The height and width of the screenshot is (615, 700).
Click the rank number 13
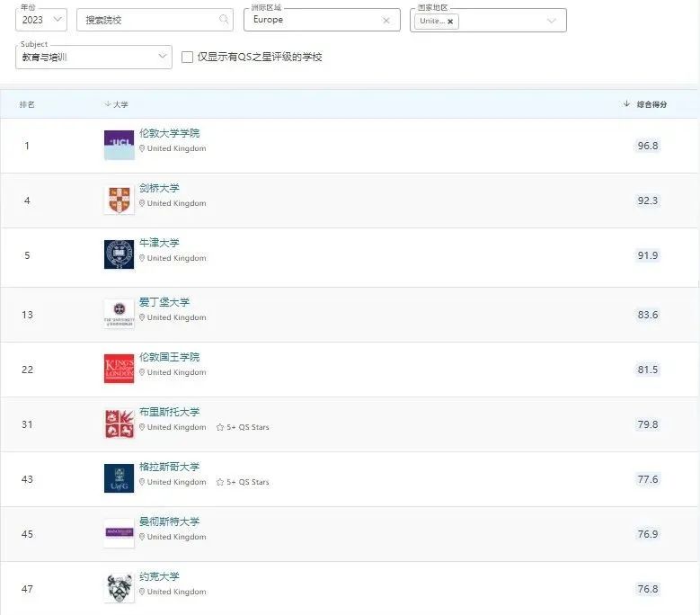(x=27, y=315)
